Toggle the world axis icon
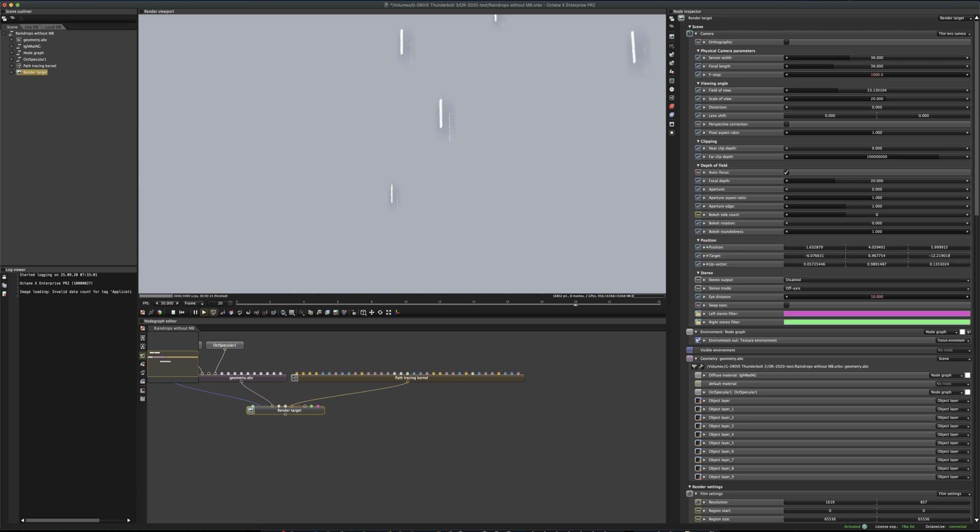This screenshot has height=532, width=980. (x=397, y=313)
